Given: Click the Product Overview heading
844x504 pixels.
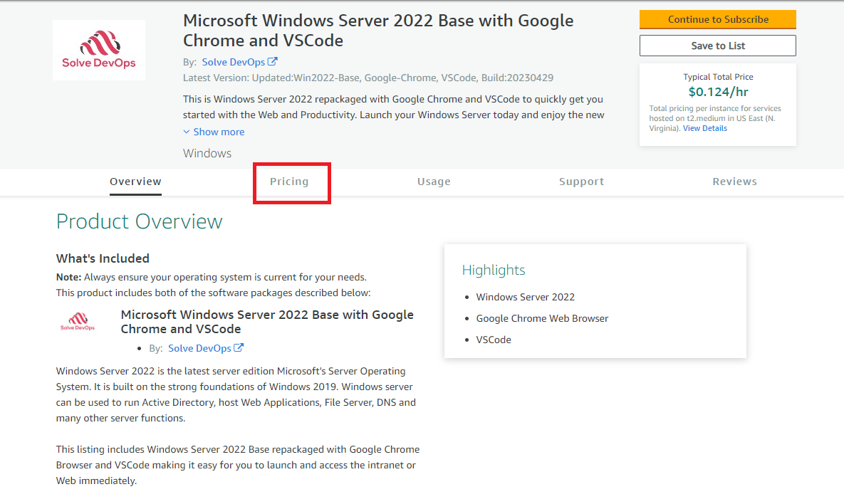Looking at the screenshot, I should click(x=140, y=221).
